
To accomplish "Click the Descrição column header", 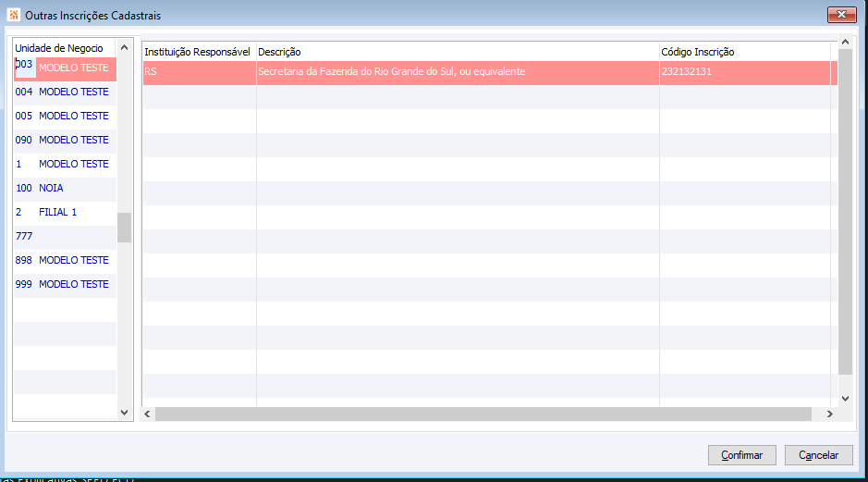I will click(x=458, y=52).
